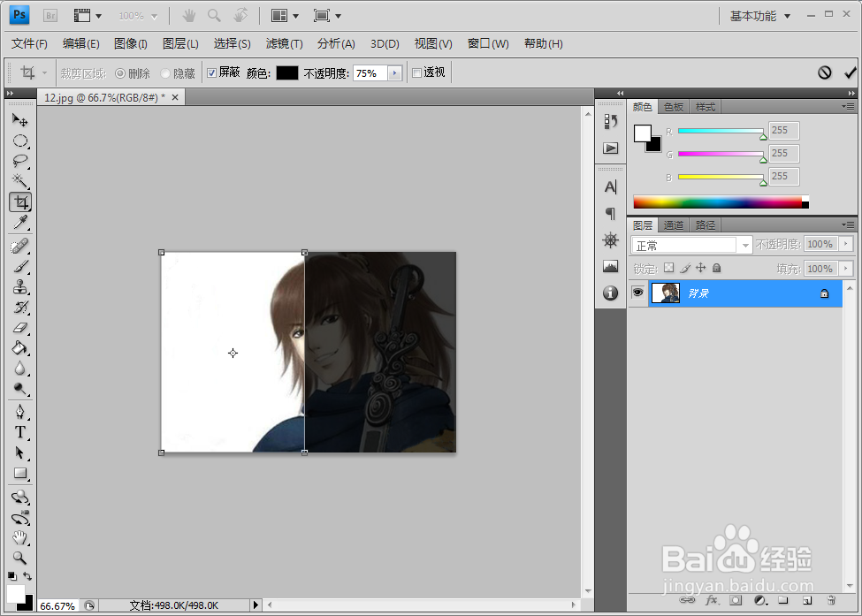Commit the current crop with checkmark
The image size is (862, 616).
click(x=850, y=72)
